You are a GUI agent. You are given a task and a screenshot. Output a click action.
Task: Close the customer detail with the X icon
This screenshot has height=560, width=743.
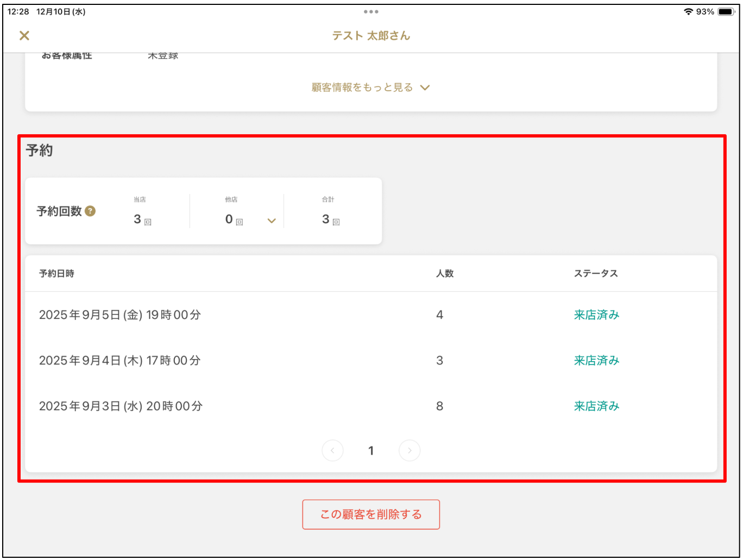(24, 36)
